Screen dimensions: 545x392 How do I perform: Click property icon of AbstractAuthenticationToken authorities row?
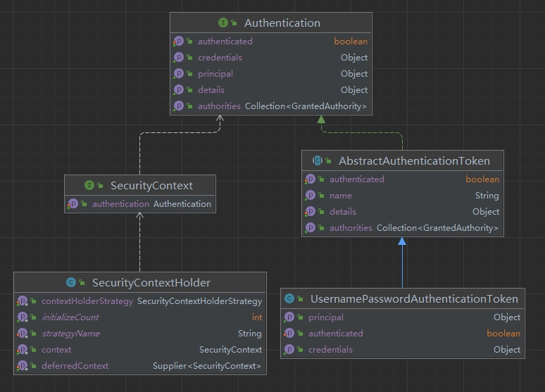click(x=310, y=227)
